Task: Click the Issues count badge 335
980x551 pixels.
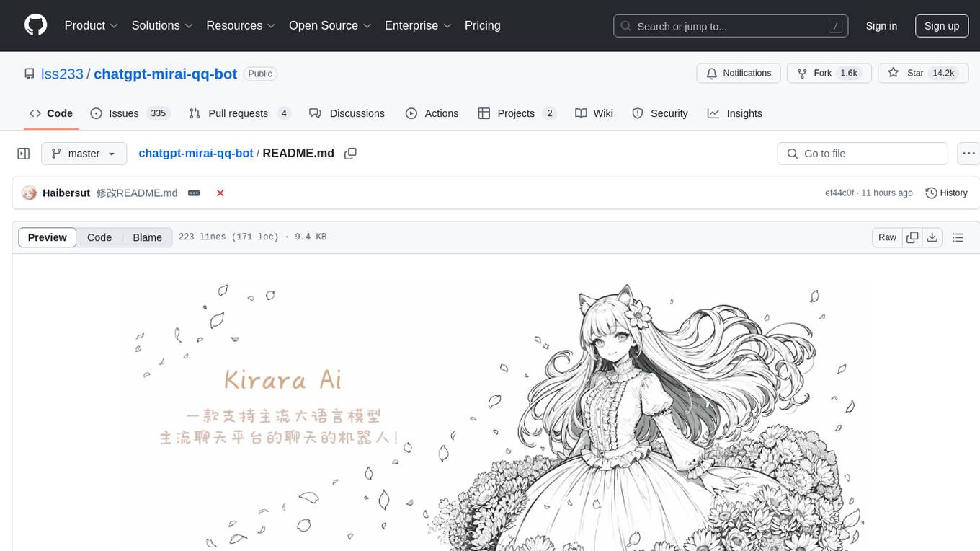Action: click(158, 113)
